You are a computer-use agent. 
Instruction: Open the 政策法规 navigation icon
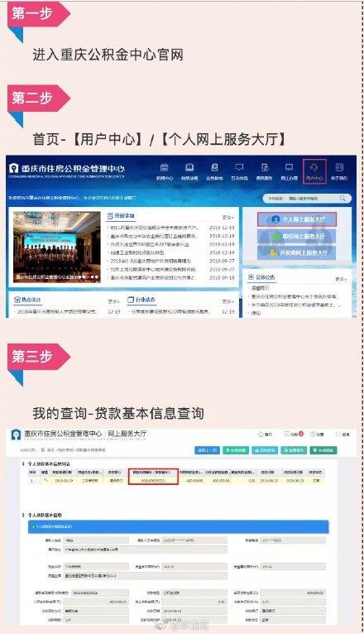pyautogui.click(x=189, y=171)
